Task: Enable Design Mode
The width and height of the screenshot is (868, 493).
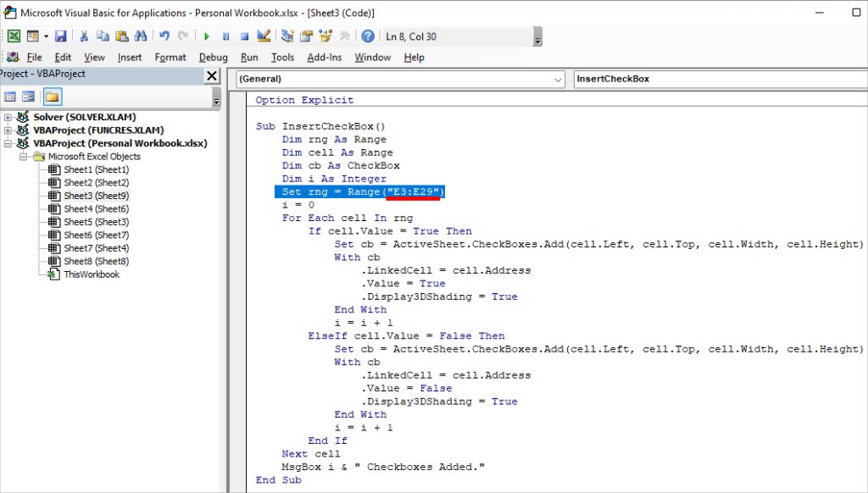Action: pos(264,36)
